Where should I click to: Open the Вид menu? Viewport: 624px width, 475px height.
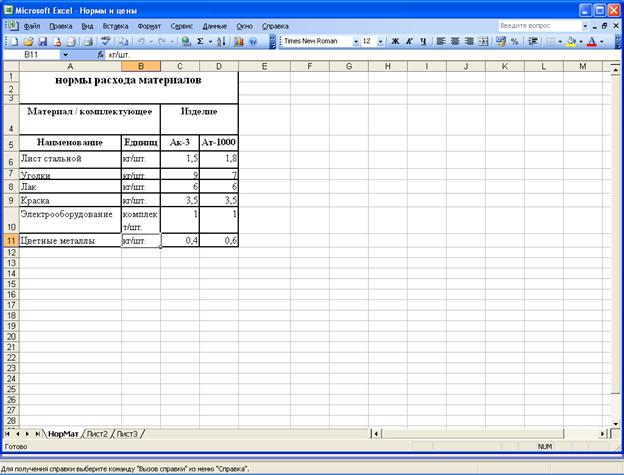pyautogui.click(x=87, y=26)
